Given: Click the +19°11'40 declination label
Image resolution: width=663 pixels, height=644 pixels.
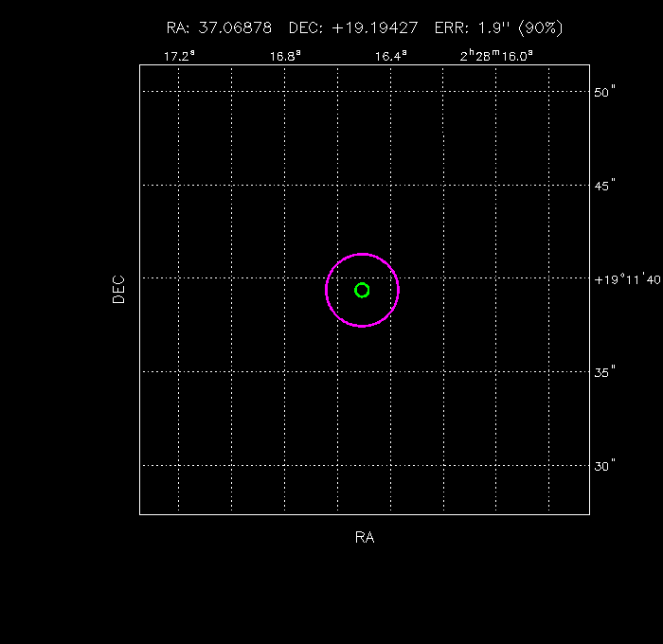Looking at the screenshot, I should pos(627,279).
